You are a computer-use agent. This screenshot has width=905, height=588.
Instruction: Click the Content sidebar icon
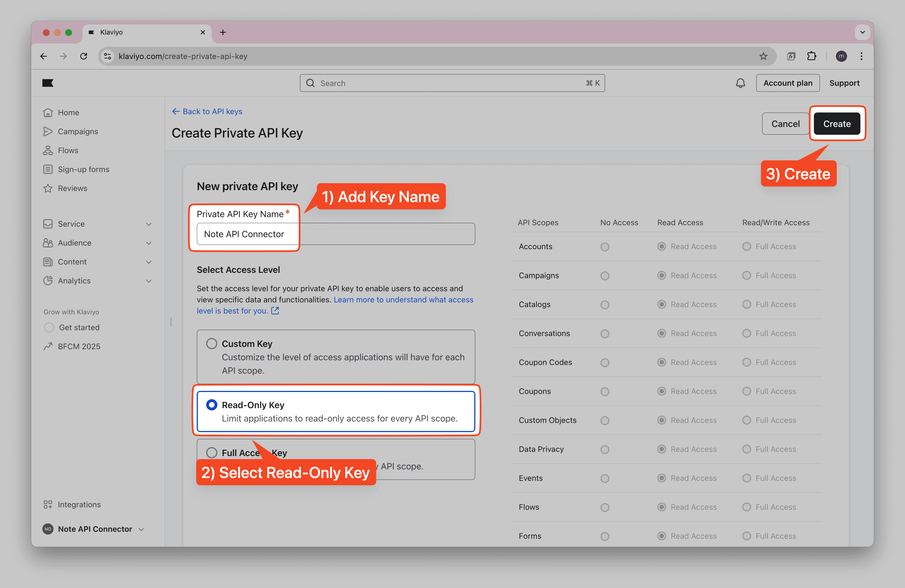[48, 262]
